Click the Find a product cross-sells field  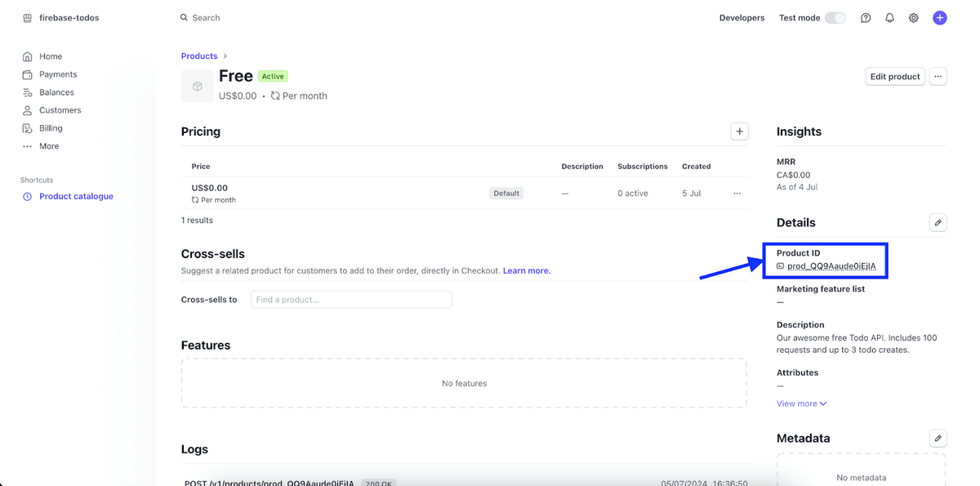351,299
